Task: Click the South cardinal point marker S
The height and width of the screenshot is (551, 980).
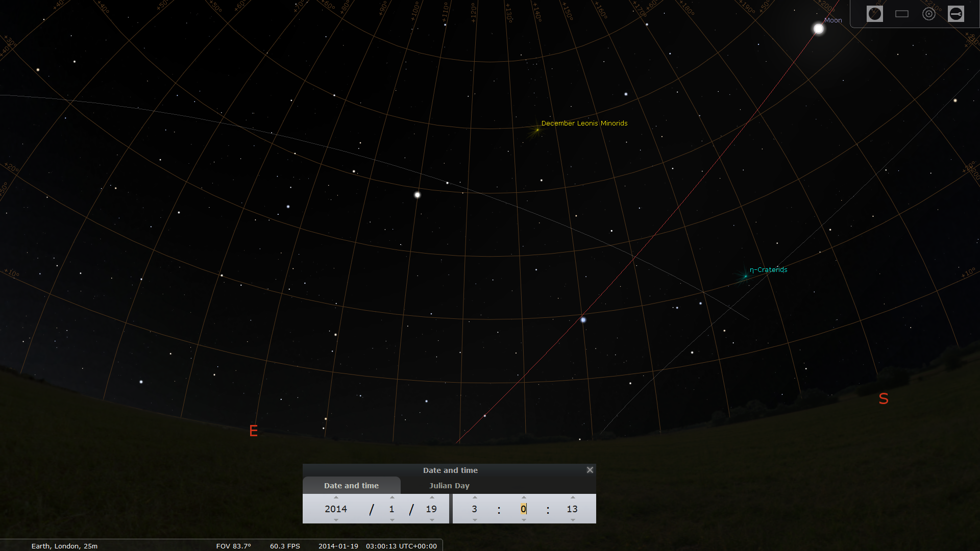Action: 884,399
